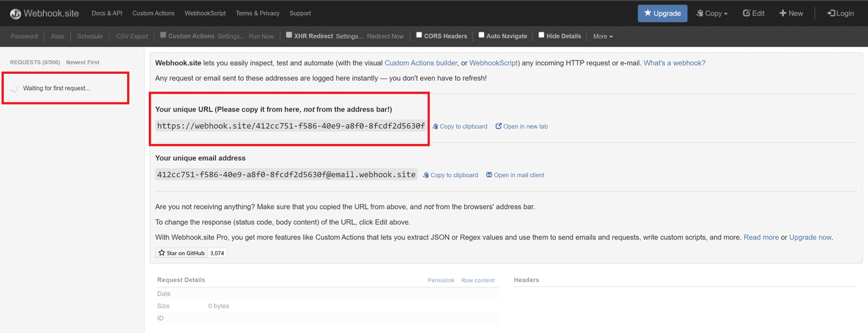This screenshot has width=868, height=333.
Task: Click the Login icon button
Action: click(x=840, y=13)
